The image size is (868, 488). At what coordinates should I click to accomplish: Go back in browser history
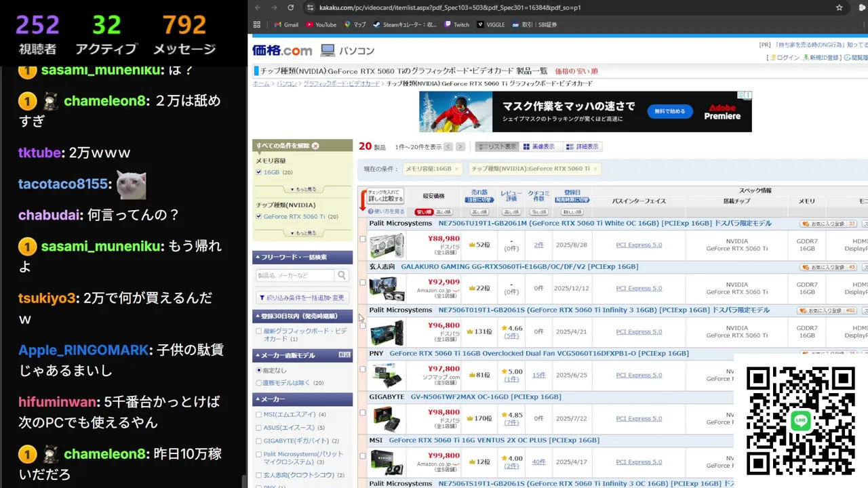[x=257, y=7]
